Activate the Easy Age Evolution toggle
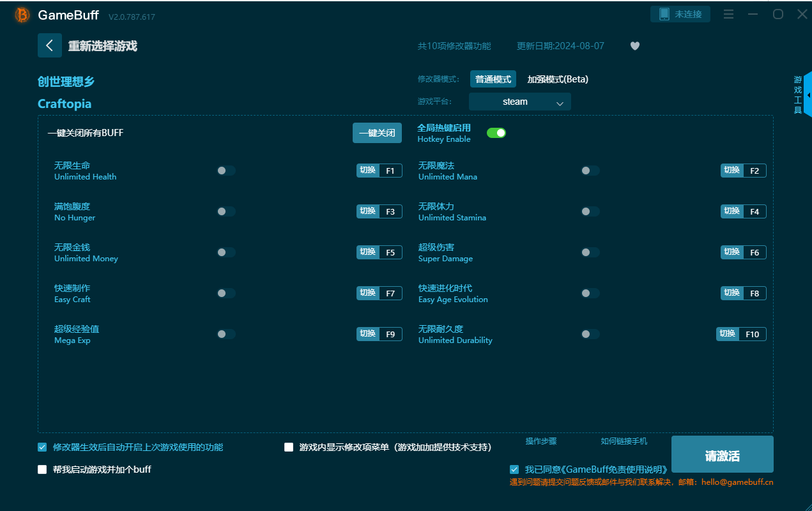 point(590,293)
